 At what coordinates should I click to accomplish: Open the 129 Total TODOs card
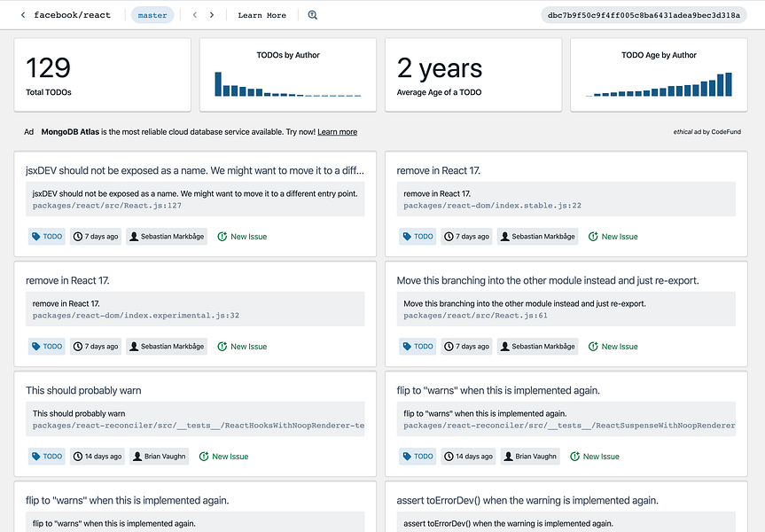tap(103, 75)
